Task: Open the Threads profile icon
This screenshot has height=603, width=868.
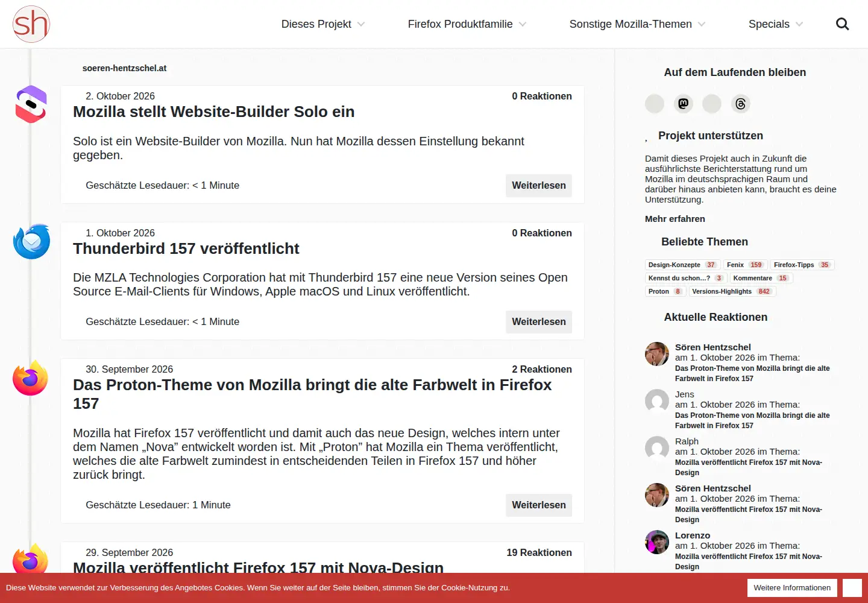Action: tap(741, 104)
